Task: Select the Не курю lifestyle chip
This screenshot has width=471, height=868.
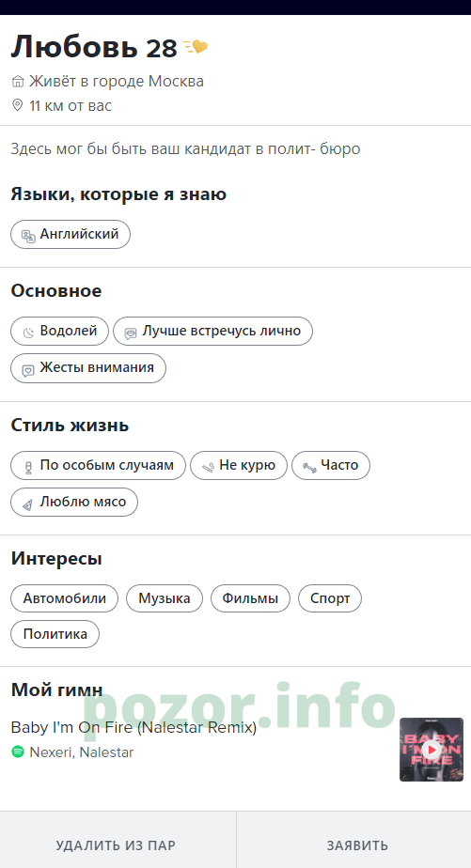Action: pos(239,466)
